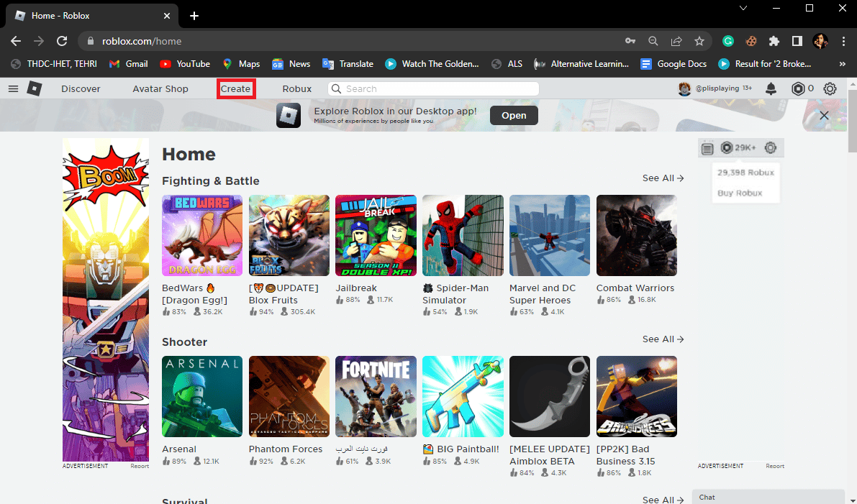Open the Roblox settings gear
The image size is (857, 504).
[x=830, y=88]
